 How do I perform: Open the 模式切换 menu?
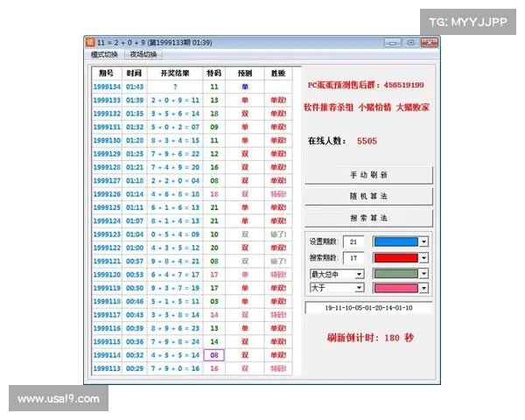click(104, 54)
